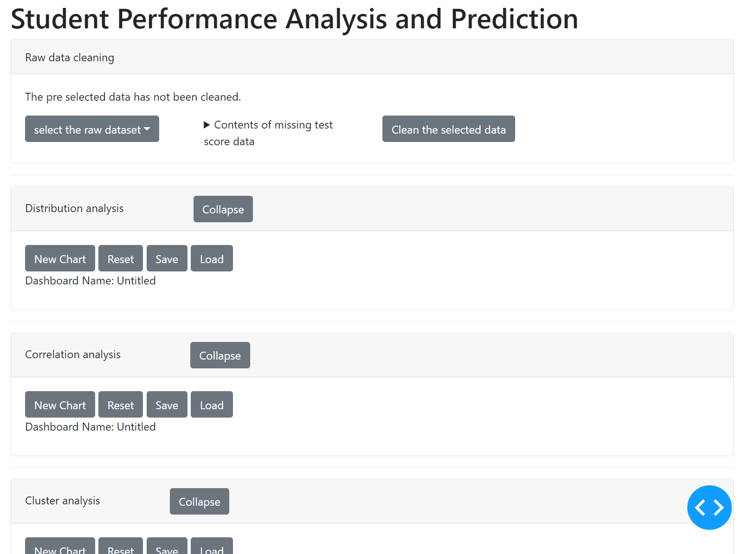Screen dimensions: 756x554
Task: Collapse the Distribution analysis section
Action: pos(223,209)
